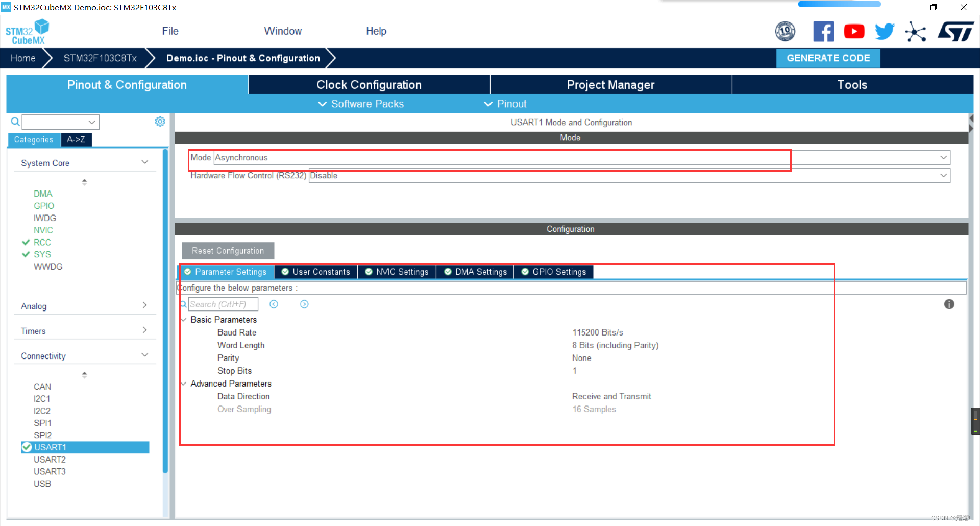
Task: Open the Parameter Settings tab
Action: 225,272
